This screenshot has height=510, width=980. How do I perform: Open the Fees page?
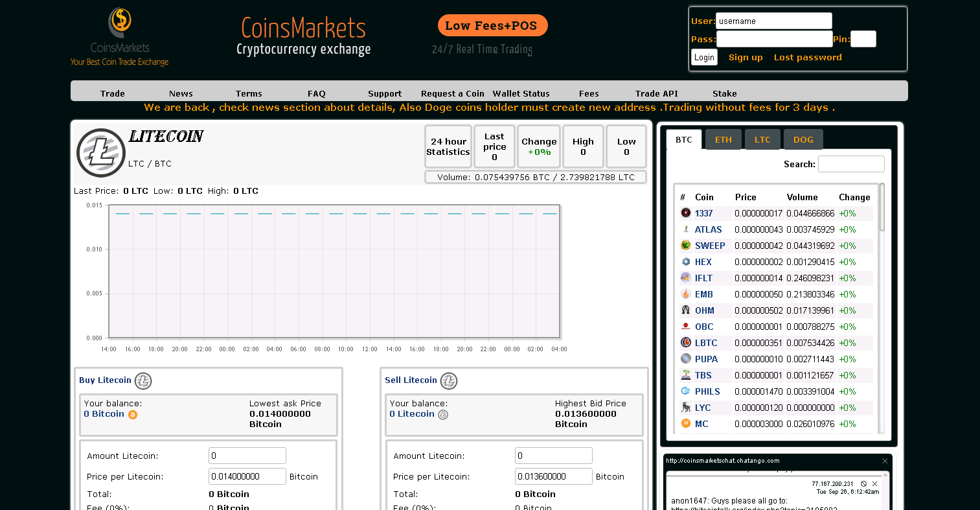[589, 93]
